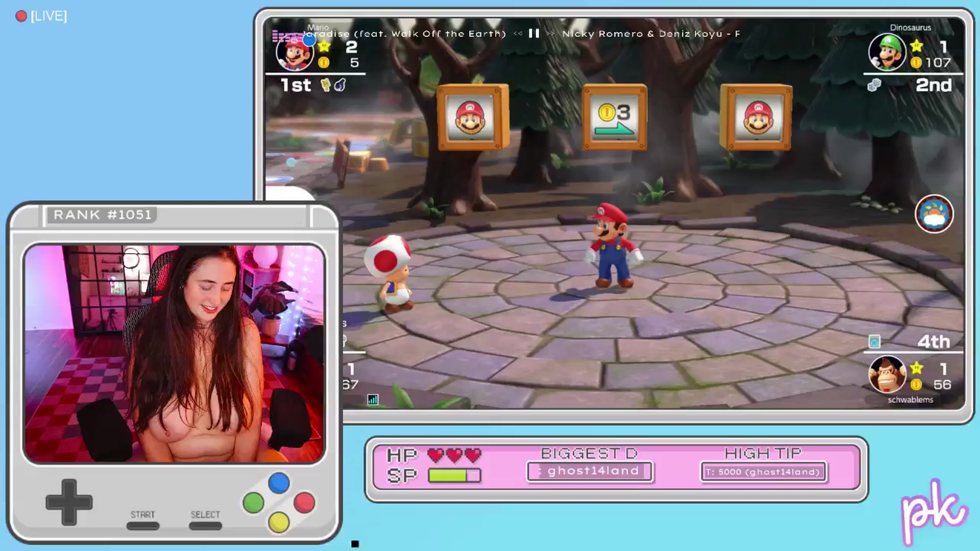Click the BIGGEST D ghost14land field
The height and width of the screenshot is (551, 980).
click(590, 471)
